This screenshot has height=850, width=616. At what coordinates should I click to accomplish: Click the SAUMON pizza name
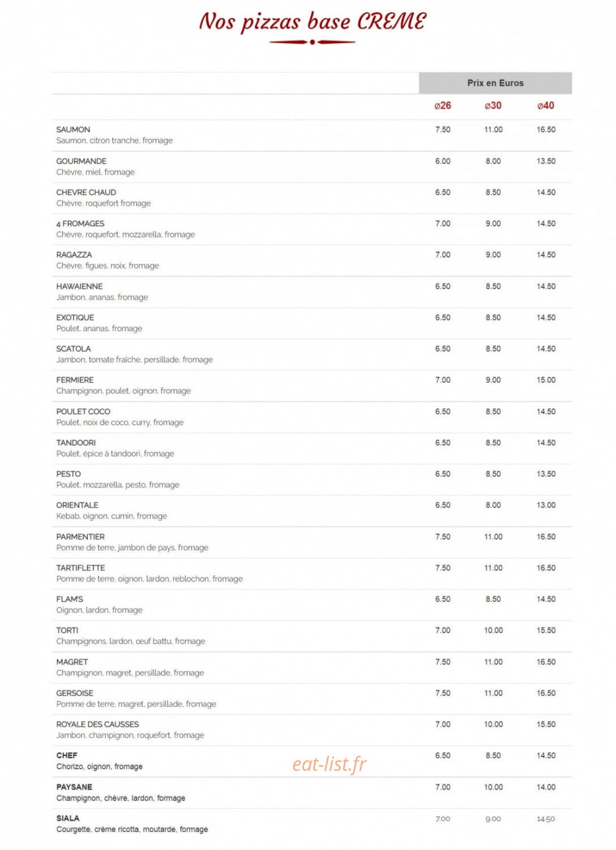pyautogui.click(x=73, y=130)
